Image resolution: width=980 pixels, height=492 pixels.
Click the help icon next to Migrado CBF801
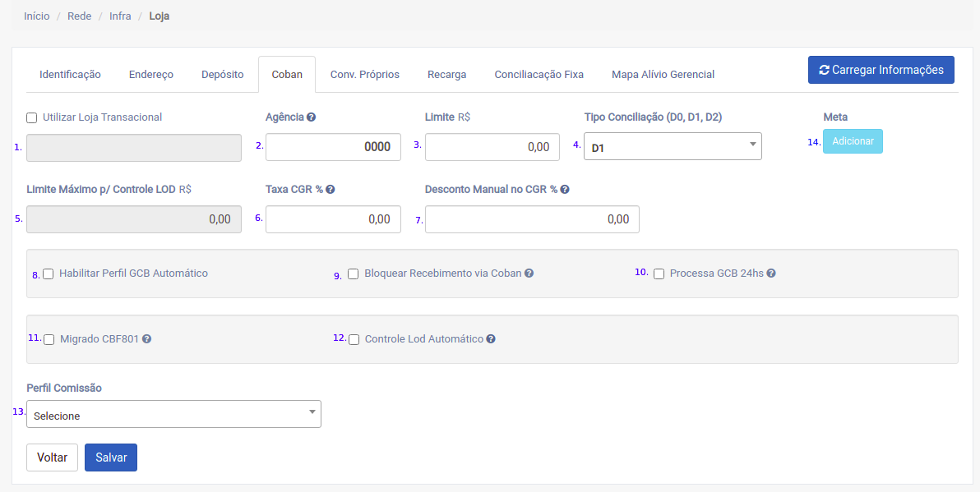tap(146, 339)
